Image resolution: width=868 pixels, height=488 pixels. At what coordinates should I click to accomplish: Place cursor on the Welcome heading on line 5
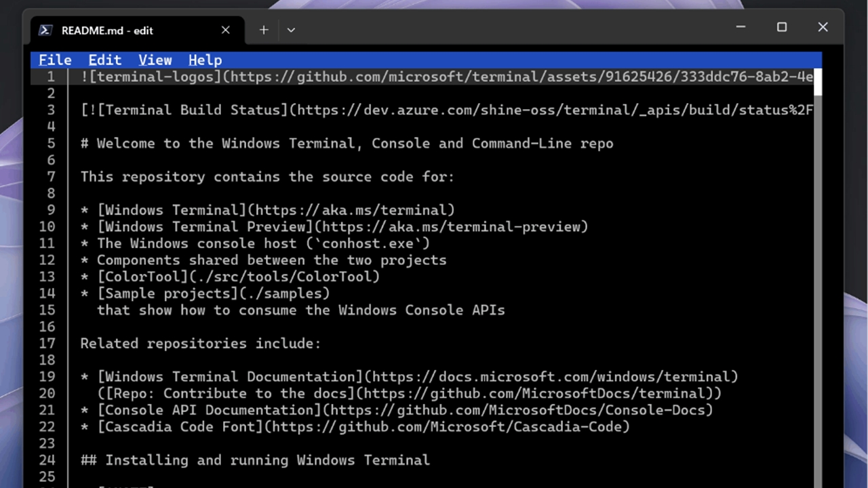[347, 144]
